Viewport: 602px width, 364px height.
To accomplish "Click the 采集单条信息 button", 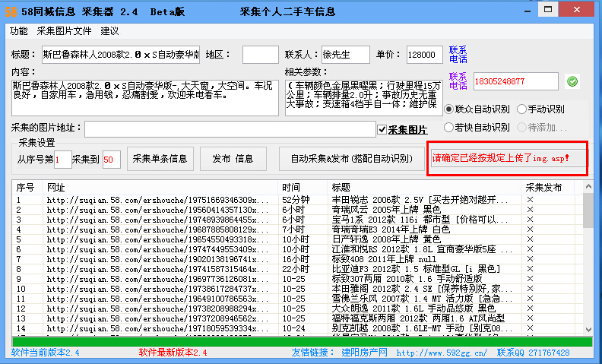I will (x=160, y=159).
